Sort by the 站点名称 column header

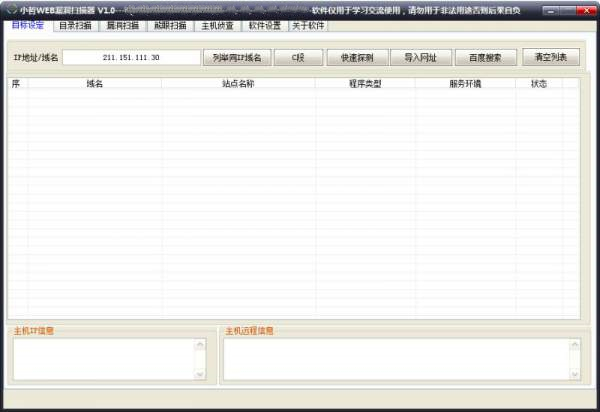tap(238, 83)
